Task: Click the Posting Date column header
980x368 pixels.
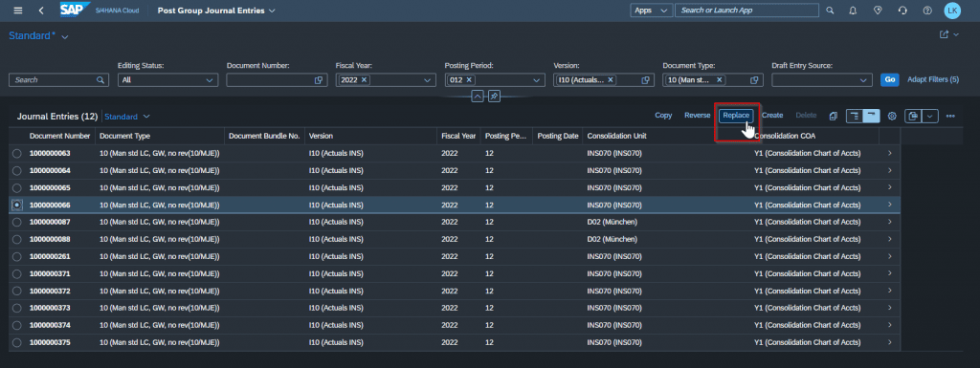Action: [558, 136]
